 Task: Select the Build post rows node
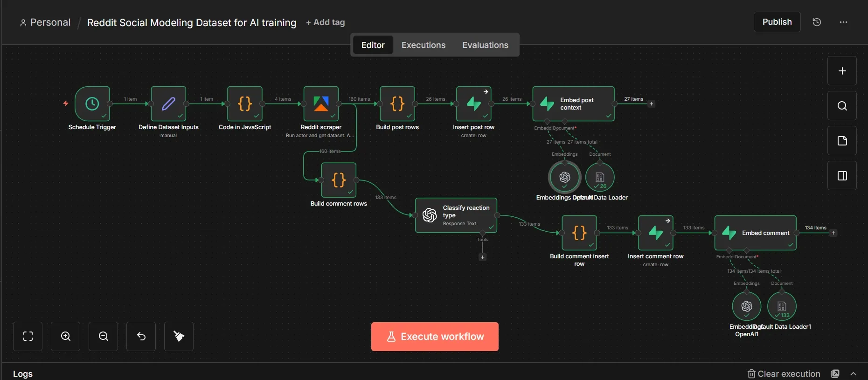pyautogui.click(x=397, y=104)
